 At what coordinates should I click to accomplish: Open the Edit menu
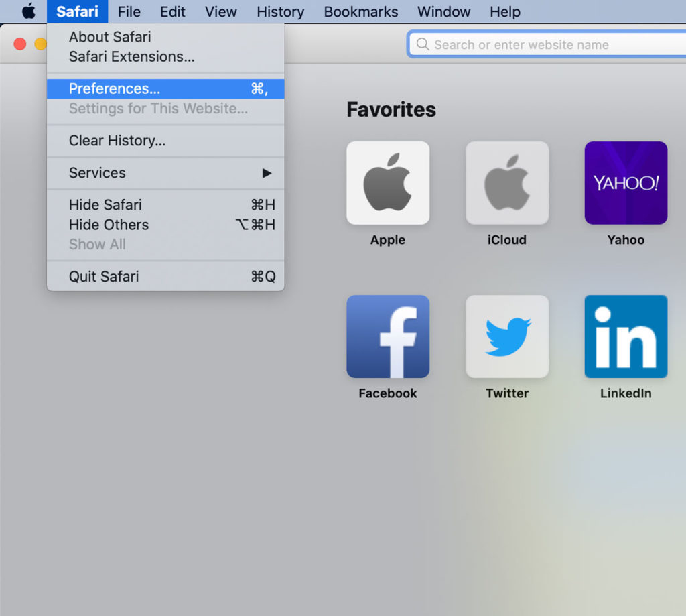[x=172, y=11]
